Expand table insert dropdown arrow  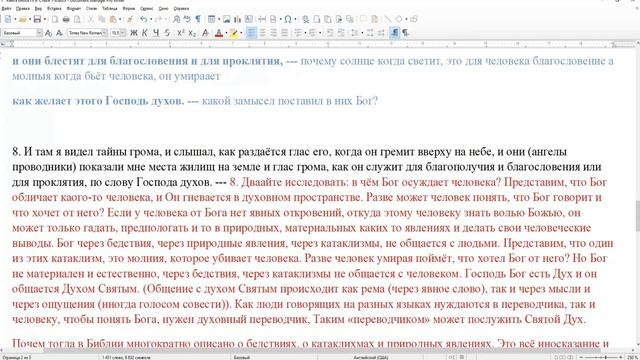(x=218, y=20)
